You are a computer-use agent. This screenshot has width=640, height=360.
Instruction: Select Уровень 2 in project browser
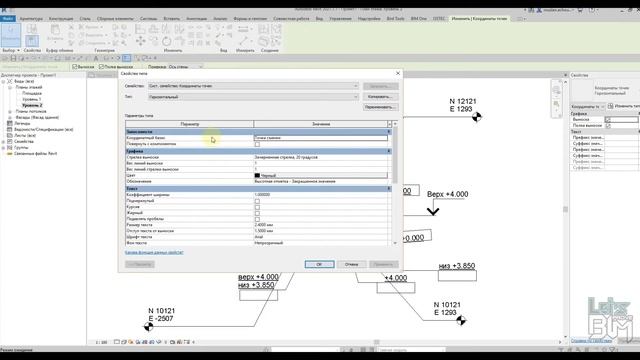32,105
